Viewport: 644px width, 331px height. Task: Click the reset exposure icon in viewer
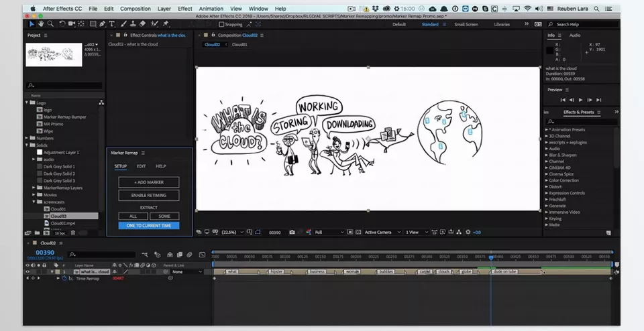[x=468, y=232]
